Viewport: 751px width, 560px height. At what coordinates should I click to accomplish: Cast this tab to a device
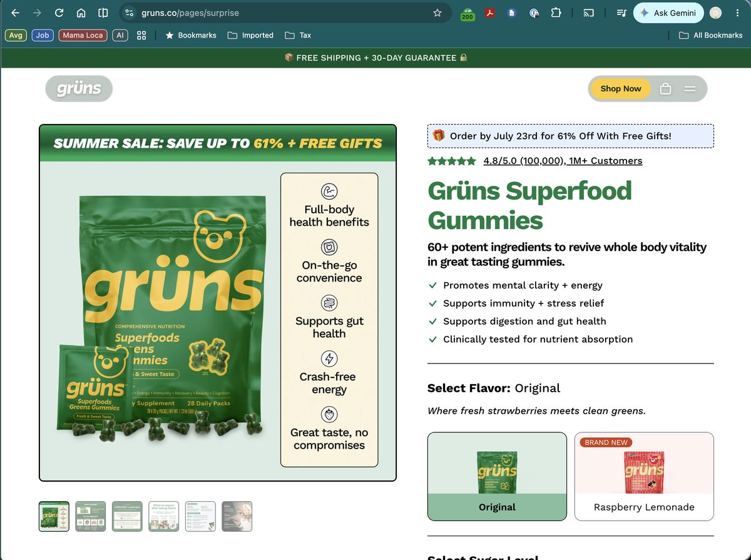589,13
